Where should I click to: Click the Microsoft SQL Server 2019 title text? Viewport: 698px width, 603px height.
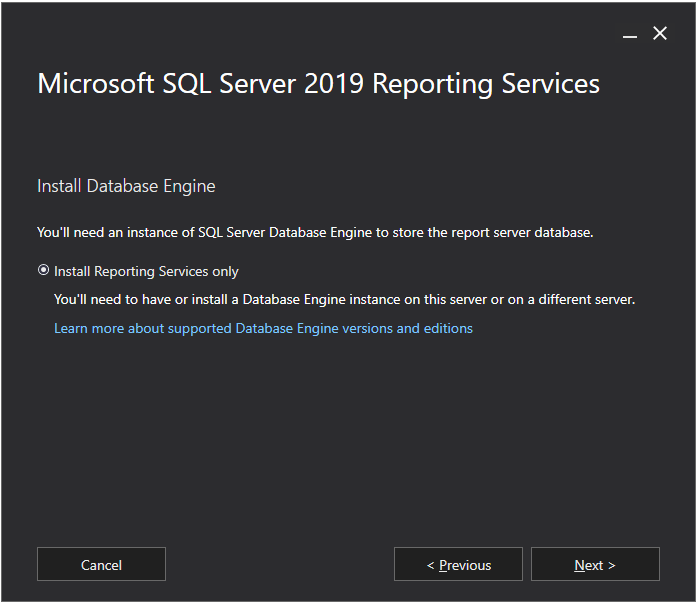(318, 83)
